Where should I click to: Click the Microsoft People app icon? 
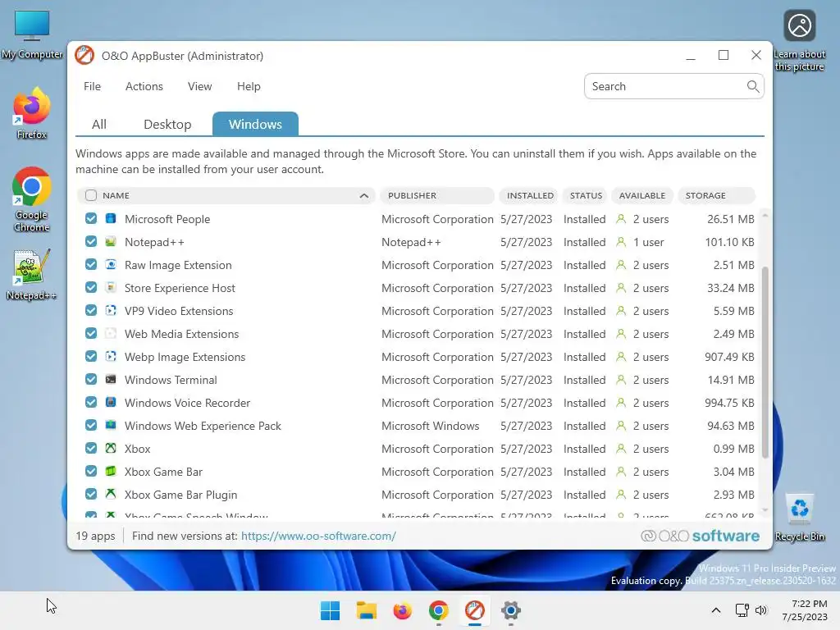(111, 218)
